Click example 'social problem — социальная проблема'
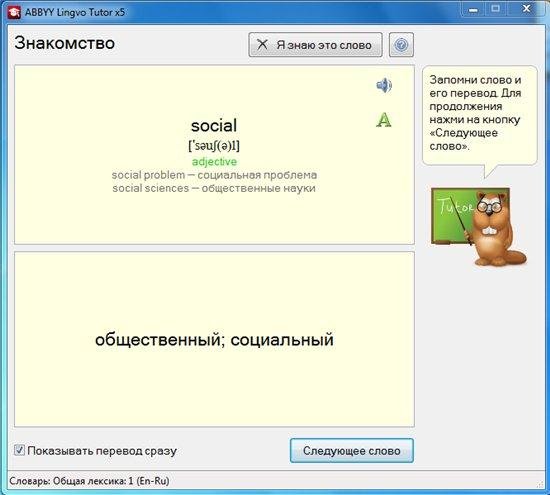This screenshot has height=495, width=550. [x=214, y=175]
